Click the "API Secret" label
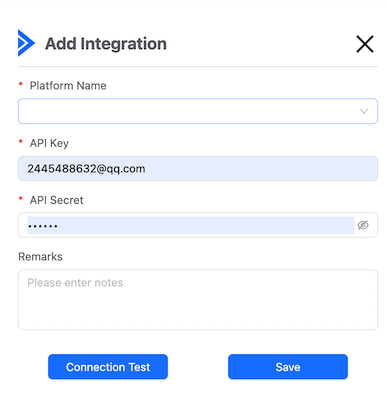This screenshot has width=388, height=397. [x=57, y=200]
